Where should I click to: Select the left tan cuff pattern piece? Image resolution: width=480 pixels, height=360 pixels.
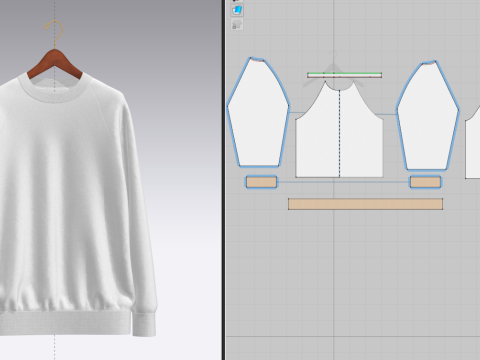point(261,182)
